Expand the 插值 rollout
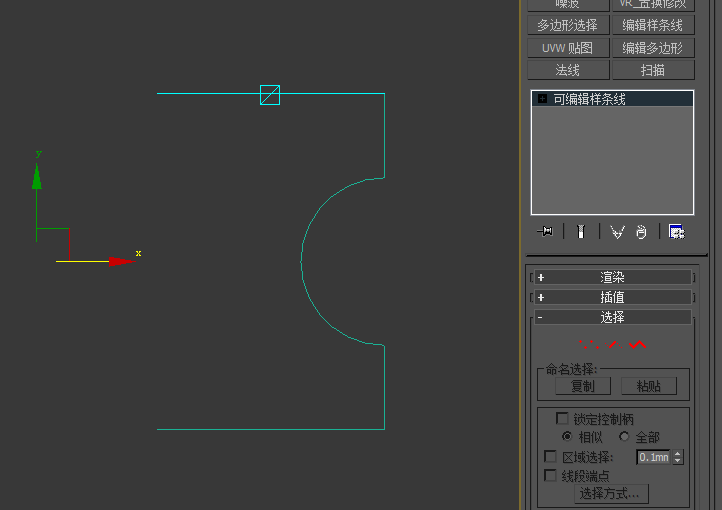 tap(612, 297)
